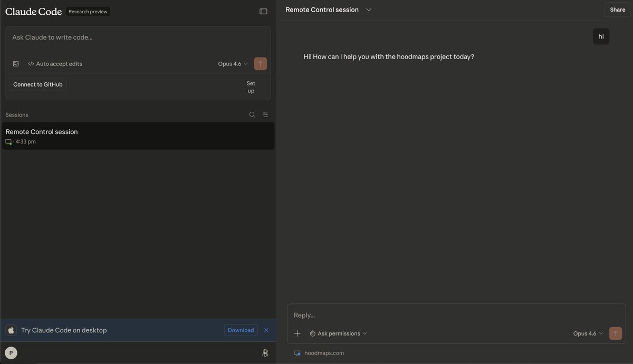
Task: Toggle Auto accept edits mode
Action: tap(55, 64)
